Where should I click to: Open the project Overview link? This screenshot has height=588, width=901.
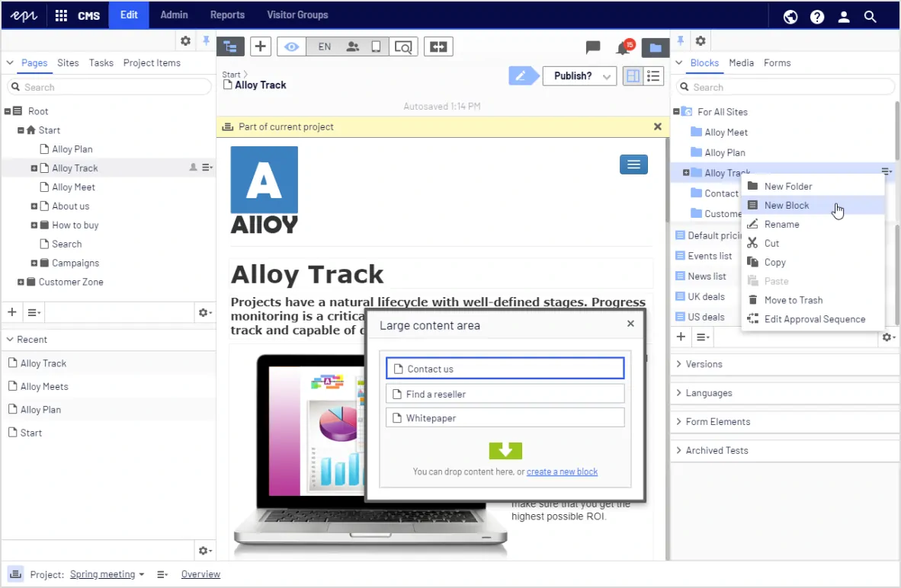coord(200,574)
